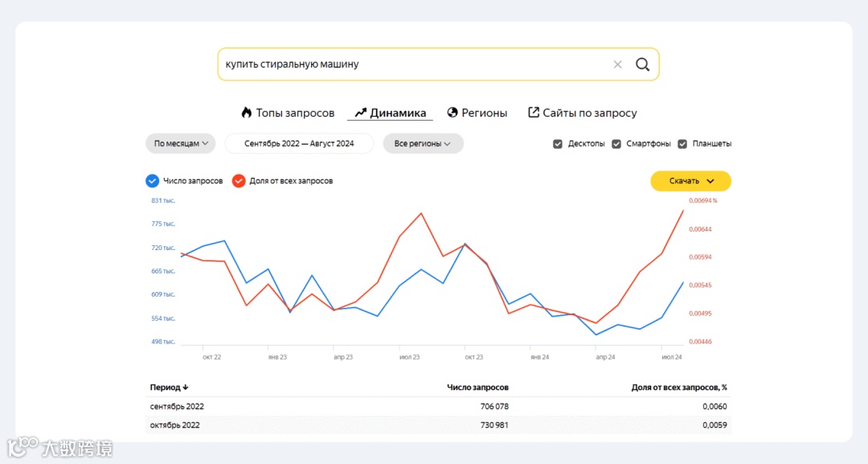Toggle the blue Число запросов series checkmark
This screenshot has height=464, width=868.
(x=152, y=181)
